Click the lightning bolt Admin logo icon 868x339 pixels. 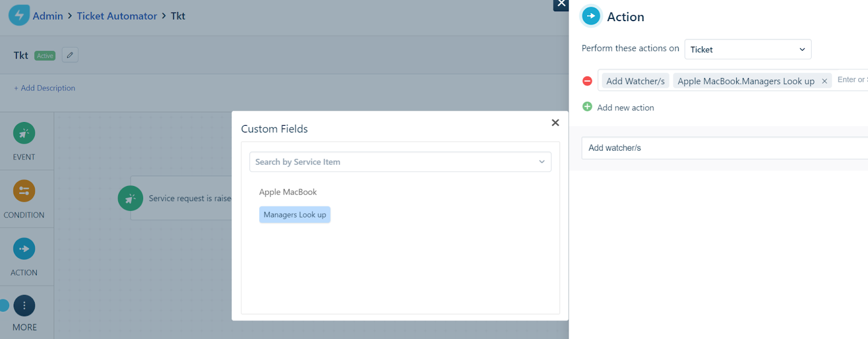[x=19, y=15]
